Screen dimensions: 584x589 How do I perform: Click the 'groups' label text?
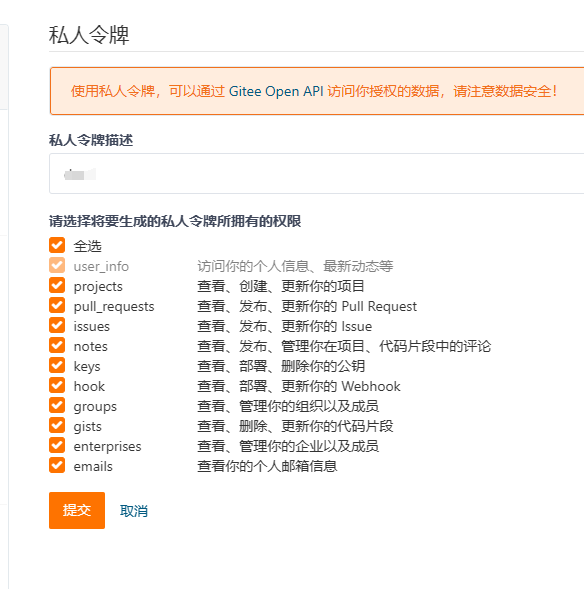(95, 407)
